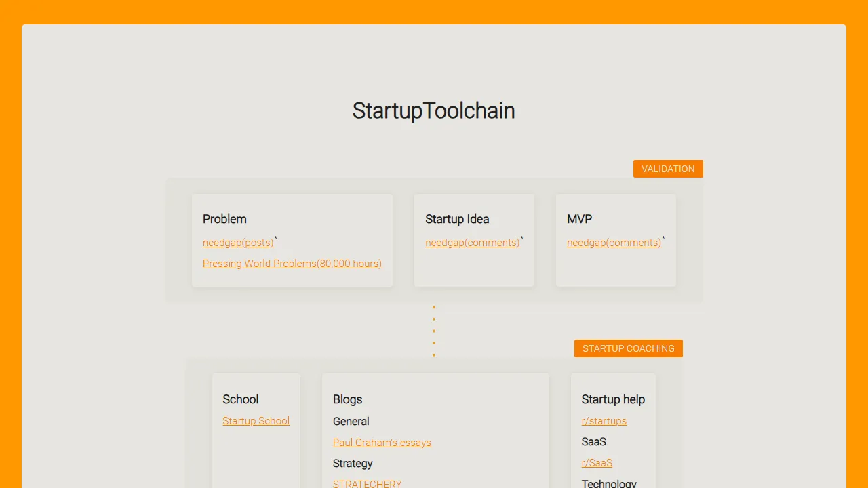This screenshot has width=868, height=488.
Task: Click the Blogs card heading
Action: (347, 399)
